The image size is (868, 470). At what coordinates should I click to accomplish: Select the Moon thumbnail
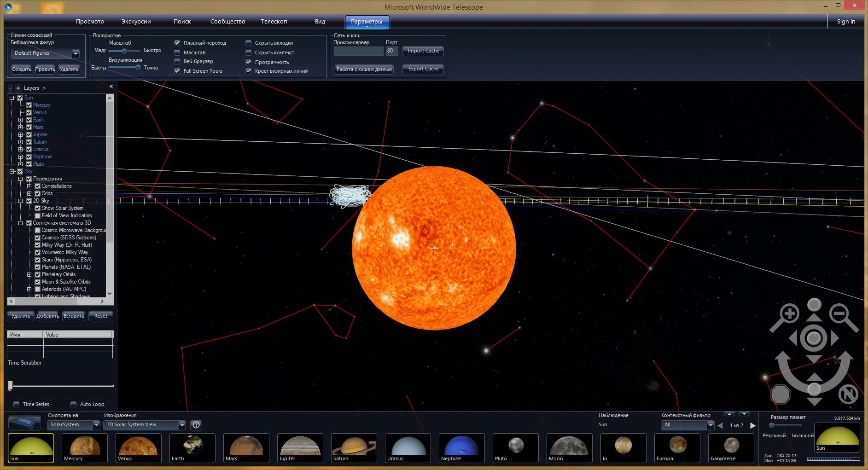click(x=570, y=448)
